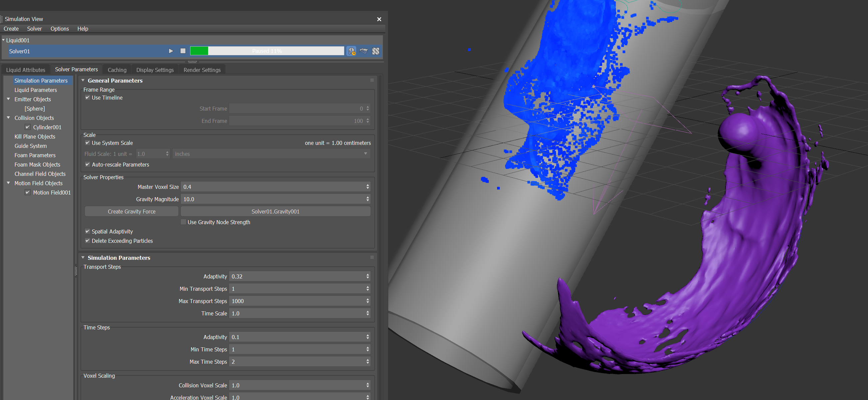
Task: Click the play button to start simulation
Action: pyautogui.click(x=170, y=51)
